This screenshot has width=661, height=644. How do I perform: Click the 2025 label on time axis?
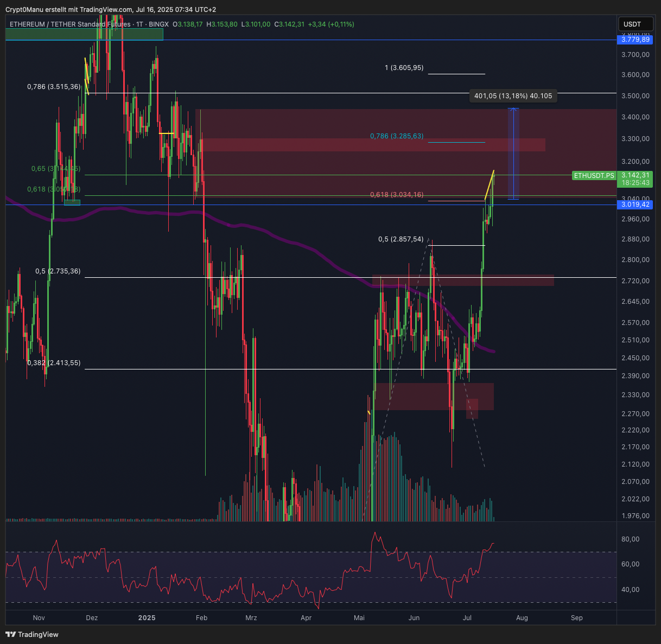click(x=147, y=617)
